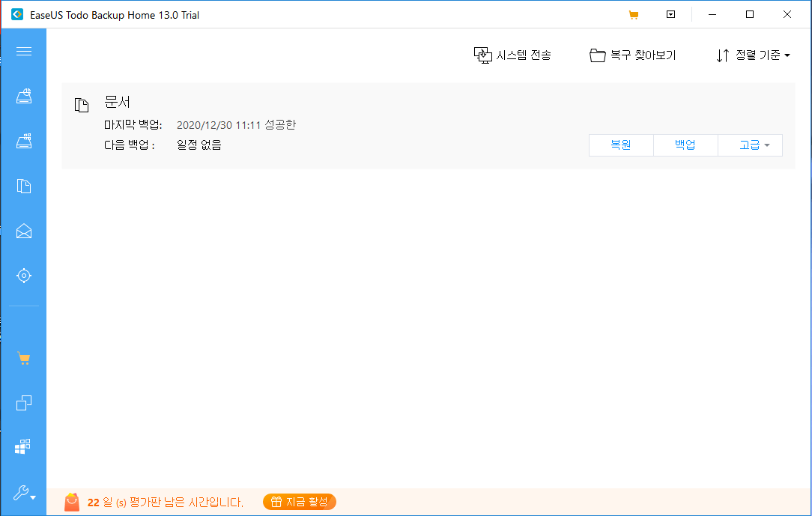Click the Activate Now orange button
The image size is (812, 516).
(300, 502)
